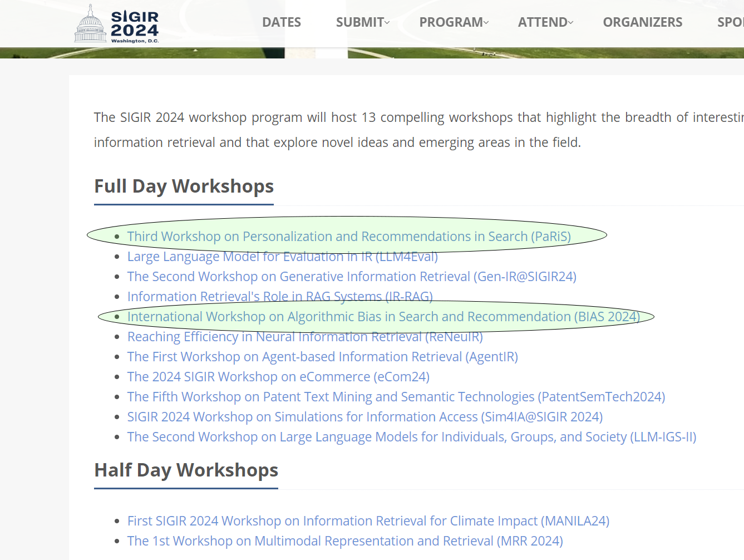This screenshot has height=560, width=744.
Task: Open the Gen-IR@SIGIR24 workshop link
Action: coord(352,277)
